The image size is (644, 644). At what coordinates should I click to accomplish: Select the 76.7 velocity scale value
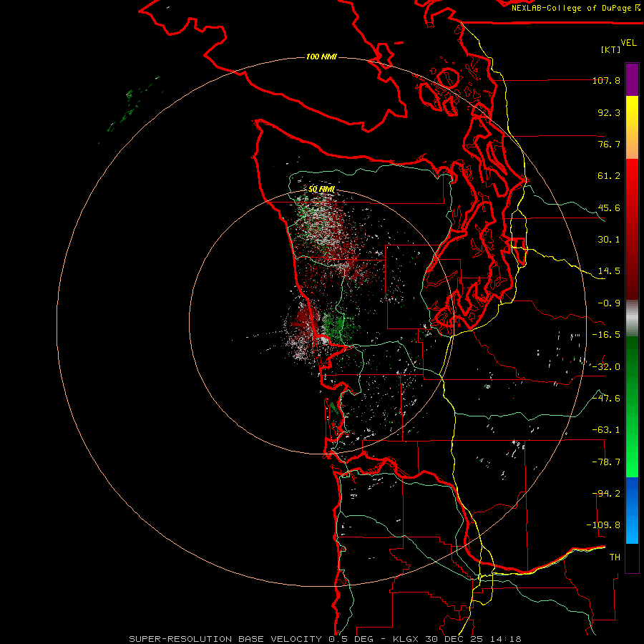click(x=609, y=144)
